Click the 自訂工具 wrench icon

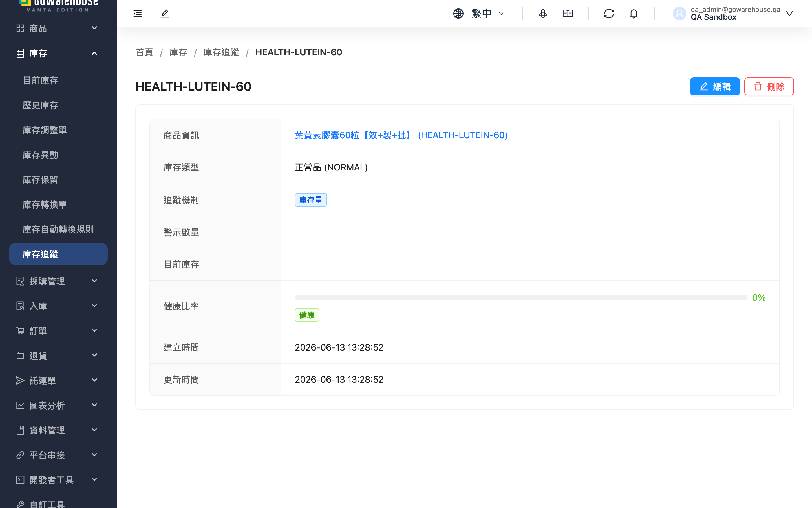pyautogui.click(x=20, y=504)
